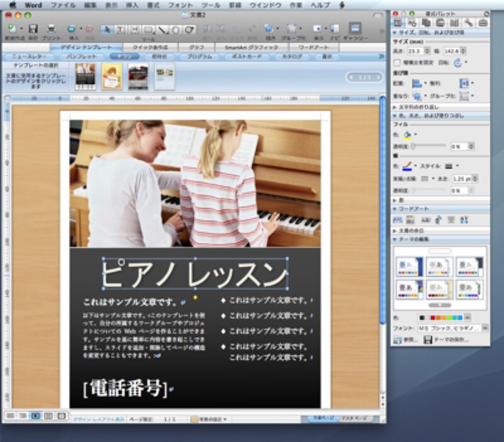Enable the 縦横比を固定 checkbox
Viewport: 504px width, 442px height.
396,62
